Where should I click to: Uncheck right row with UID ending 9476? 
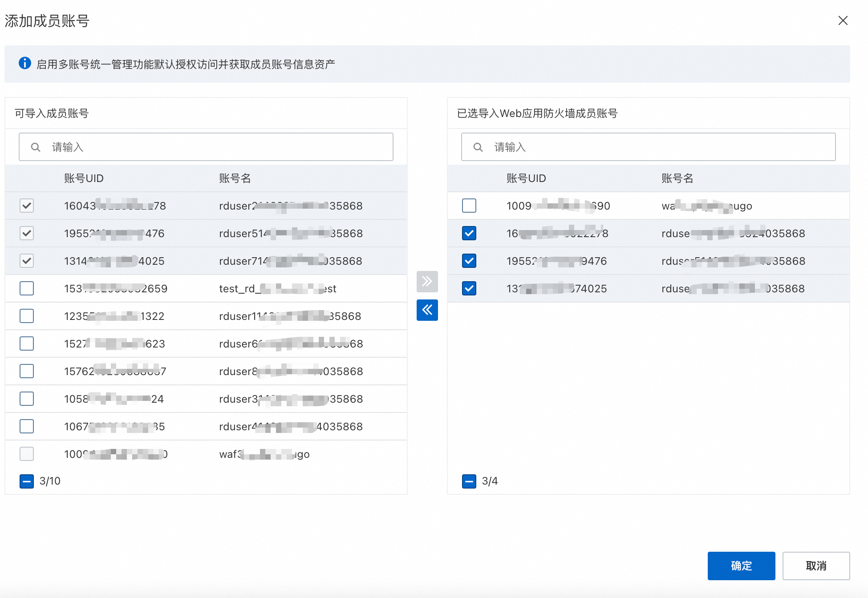click(469, 261)
